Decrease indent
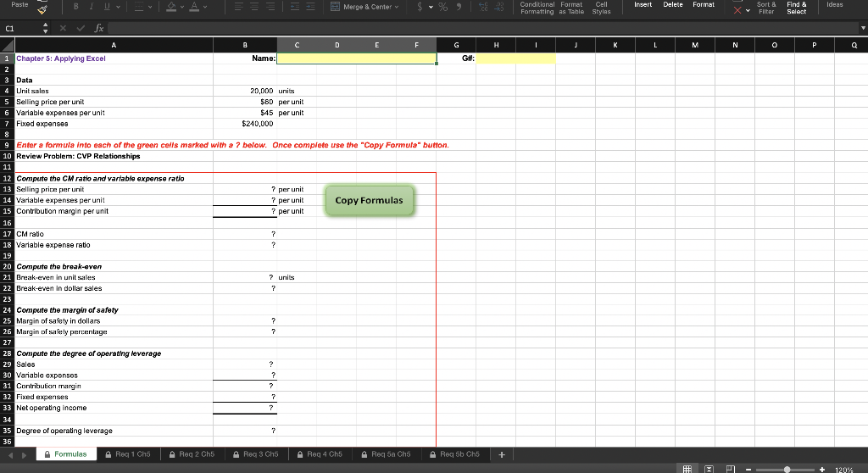Image resolution: width=868 pixels, height=473 pixels. pos(295,7)
